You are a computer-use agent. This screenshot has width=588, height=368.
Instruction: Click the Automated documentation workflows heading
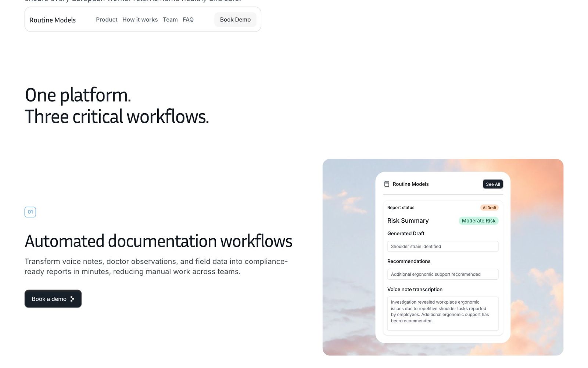pos(158,241)
